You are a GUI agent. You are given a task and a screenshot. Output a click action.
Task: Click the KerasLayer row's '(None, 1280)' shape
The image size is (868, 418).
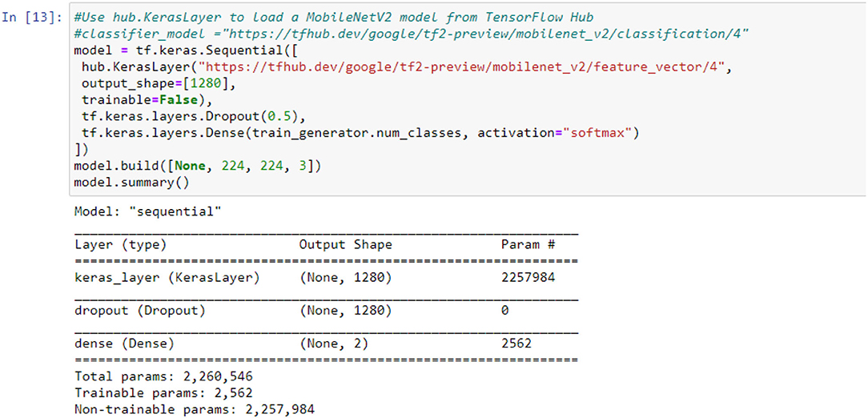(x=345, y=278)
